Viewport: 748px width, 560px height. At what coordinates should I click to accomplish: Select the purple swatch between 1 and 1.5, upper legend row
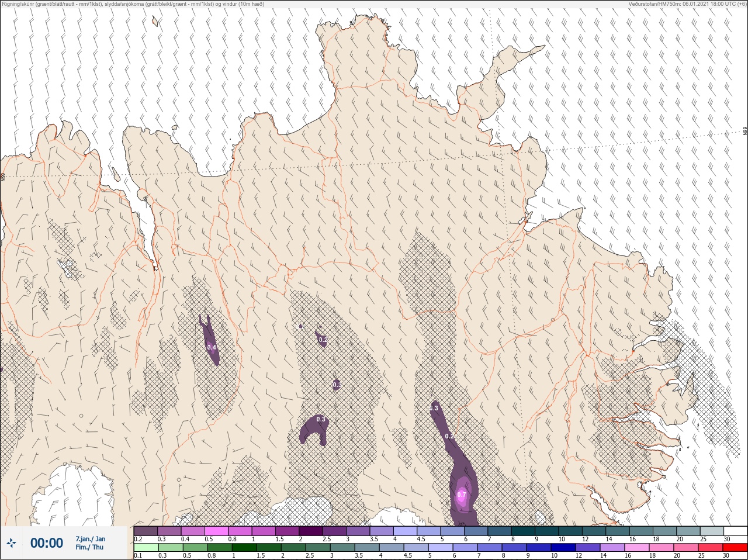[x=264, y=531]
